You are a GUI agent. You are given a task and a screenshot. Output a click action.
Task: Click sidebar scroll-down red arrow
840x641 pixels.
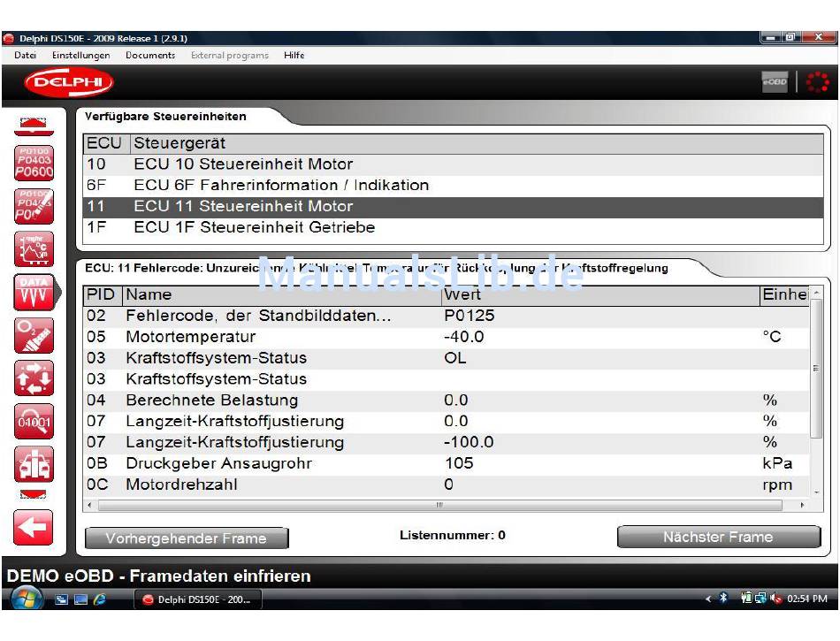coord(34,494)
